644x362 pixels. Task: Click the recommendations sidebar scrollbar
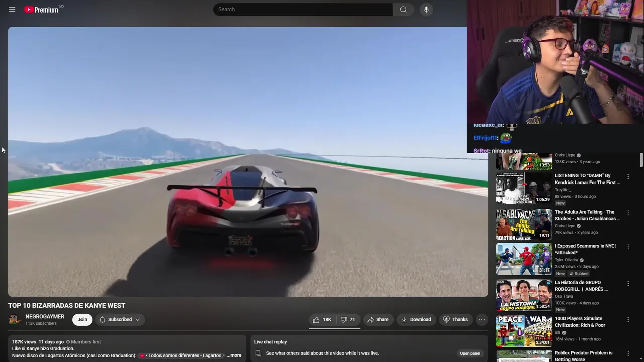tap(641, 160)
